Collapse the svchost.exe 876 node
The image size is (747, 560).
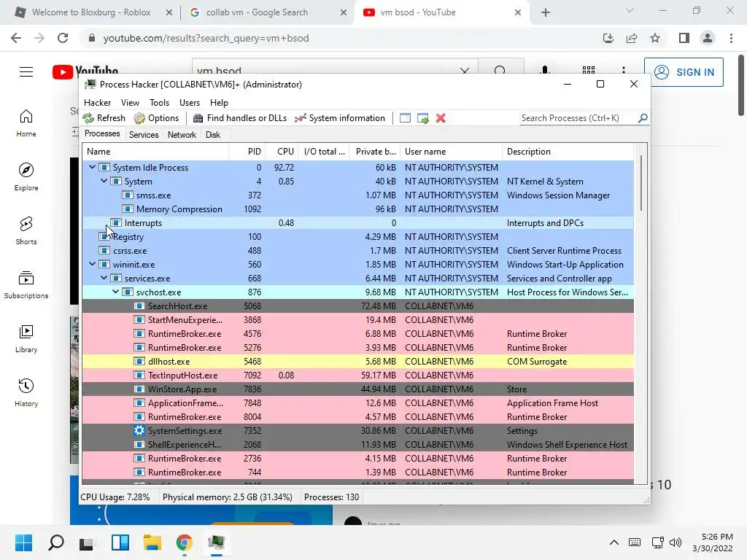(x=115, y=292)
